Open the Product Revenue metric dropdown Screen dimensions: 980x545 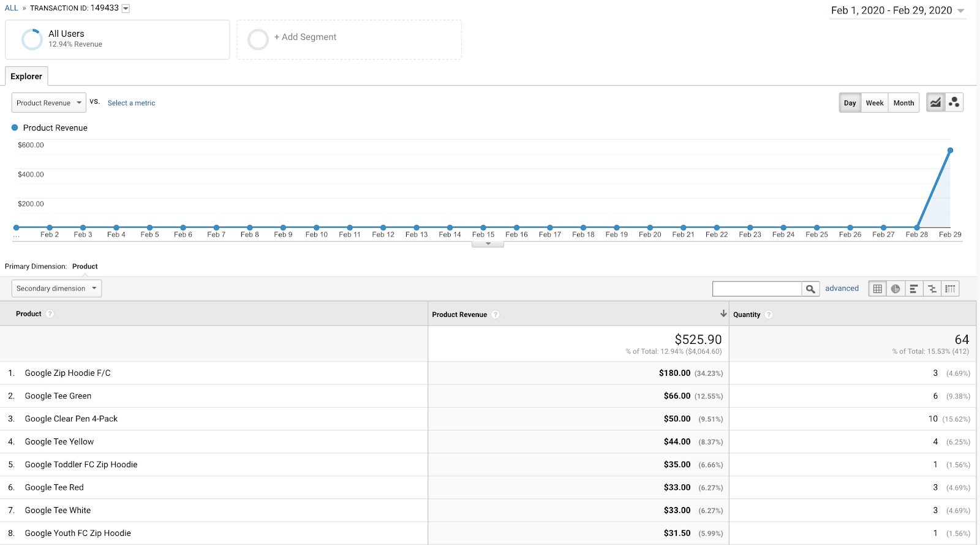pos(49,102)
